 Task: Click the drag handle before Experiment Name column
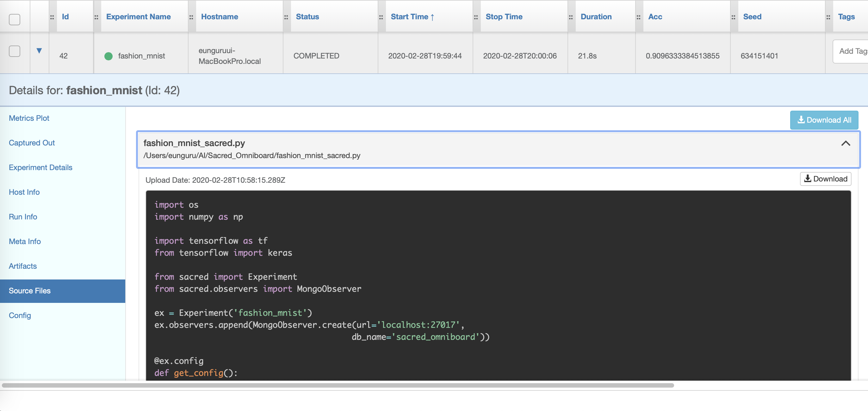click(x=96, y=17)
